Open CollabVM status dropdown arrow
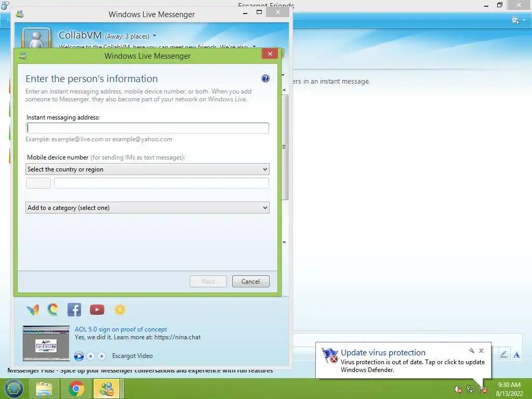Screen dimensions: 532x399 [154, 36]
